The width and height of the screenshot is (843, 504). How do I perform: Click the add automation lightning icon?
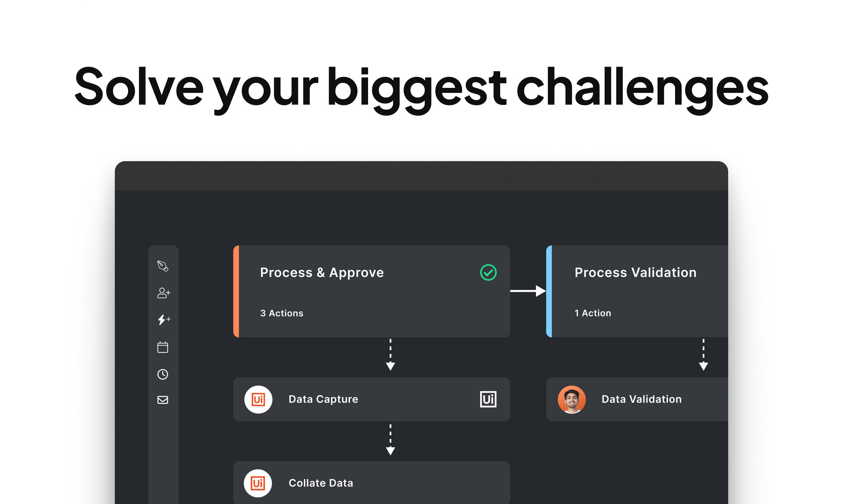tap(164, 320)
